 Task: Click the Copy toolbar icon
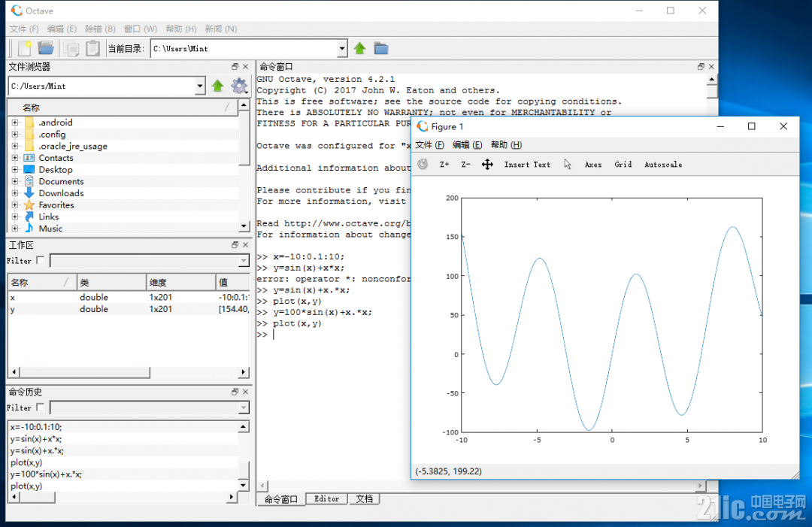(71, 48)
